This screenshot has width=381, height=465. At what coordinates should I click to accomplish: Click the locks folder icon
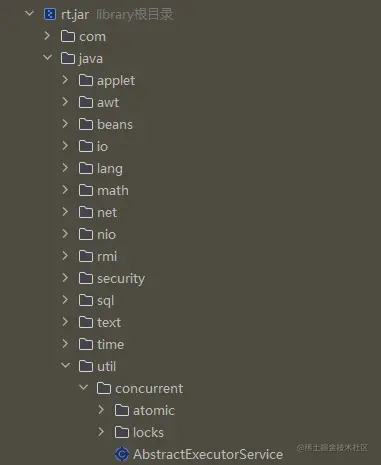point(122,432)
